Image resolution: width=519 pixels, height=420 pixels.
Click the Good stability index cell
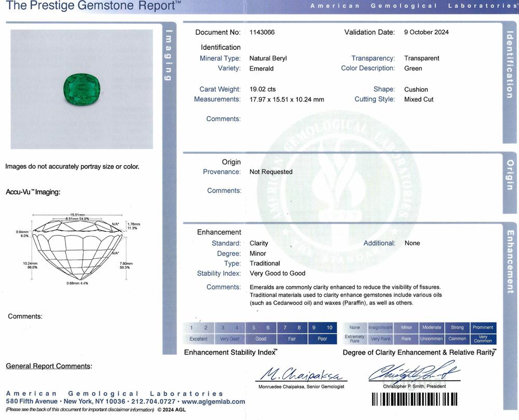(x=261, y=339)
